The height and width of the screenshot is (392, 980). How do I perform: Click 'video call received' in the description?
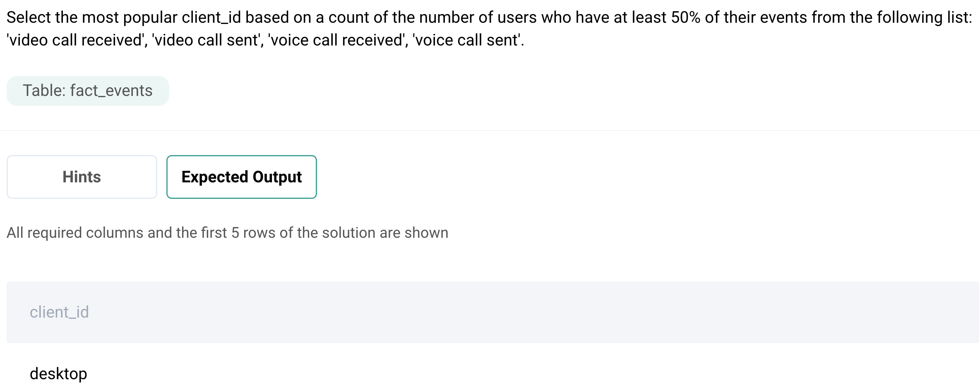(x=75, y=40)
